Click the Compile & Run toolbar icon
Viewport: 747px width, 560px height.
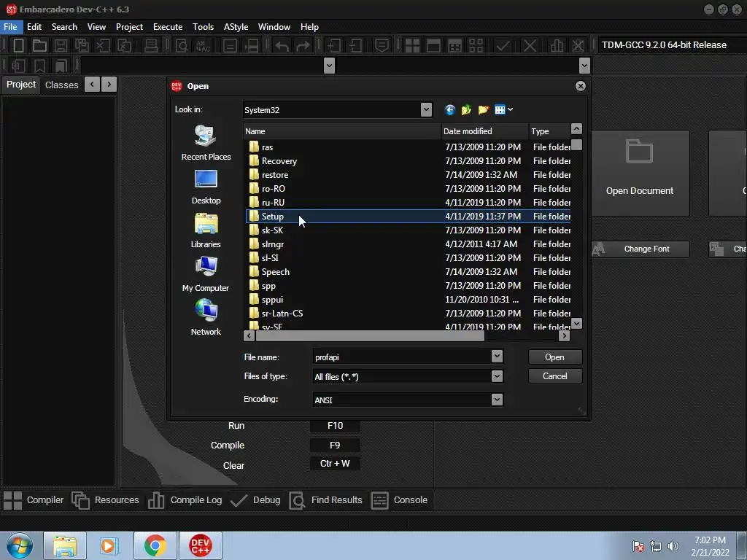click(455, 45)
